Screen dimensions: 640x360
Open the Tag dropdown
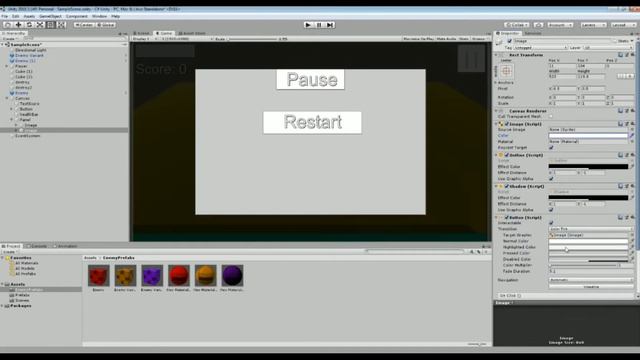540,48
